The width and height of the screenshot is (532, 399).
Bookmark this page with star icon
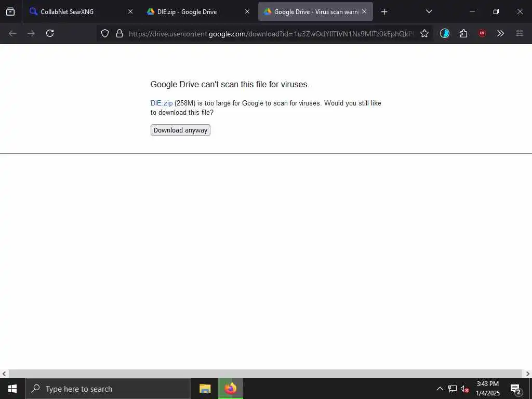424,33
